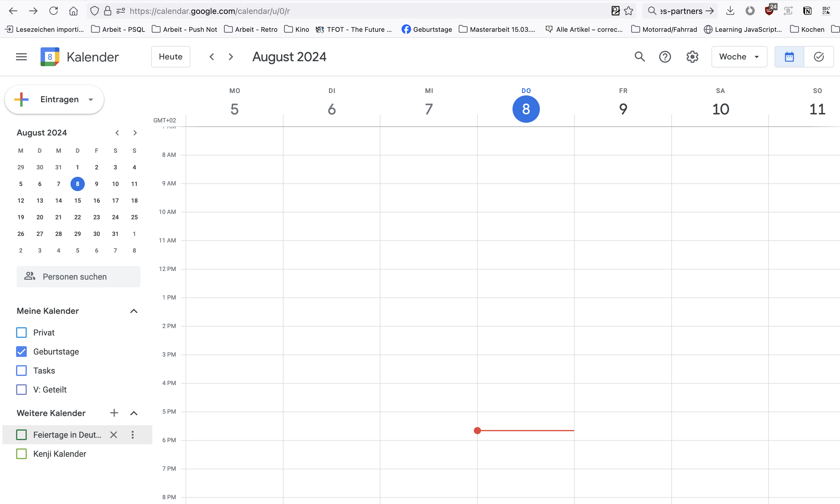
Task: Go to previous week arrow
Action: [x=211, y=57]
